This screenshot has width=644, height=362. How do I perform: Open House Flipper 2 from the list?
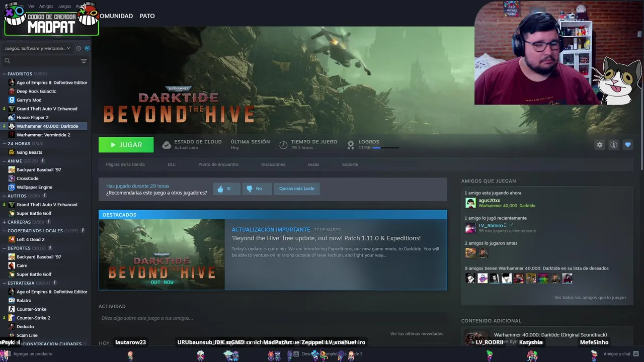point(32,117)
